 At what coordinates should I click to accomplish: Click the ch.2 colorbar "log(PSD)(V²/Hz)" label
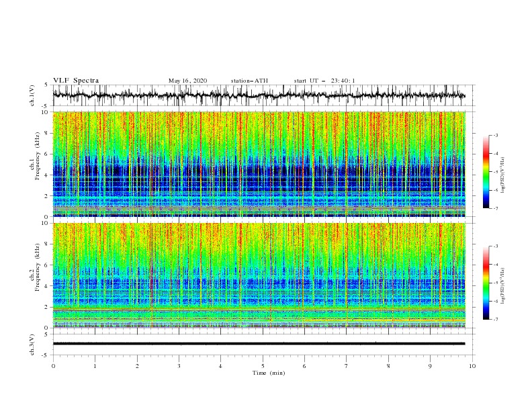coord(503,286)
